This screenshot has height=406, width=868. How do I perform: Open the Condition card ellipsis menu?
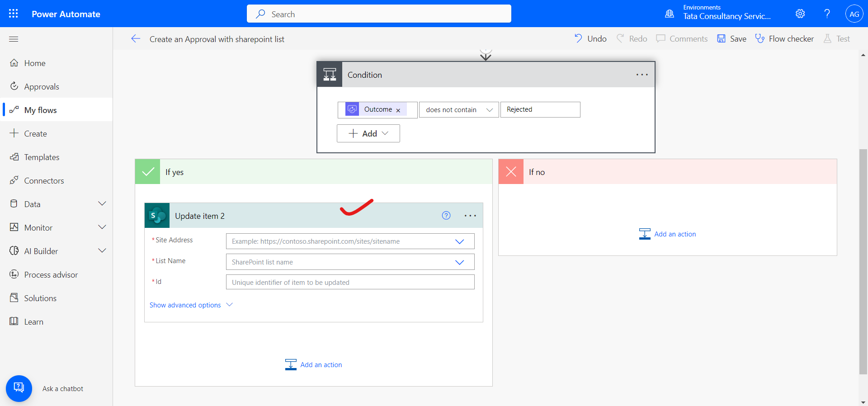(x=642, y=75)
